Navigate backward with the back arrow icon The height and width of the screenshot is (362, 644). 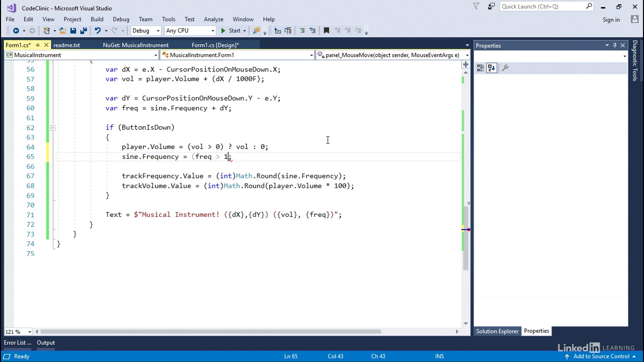[x=16, y=31]
